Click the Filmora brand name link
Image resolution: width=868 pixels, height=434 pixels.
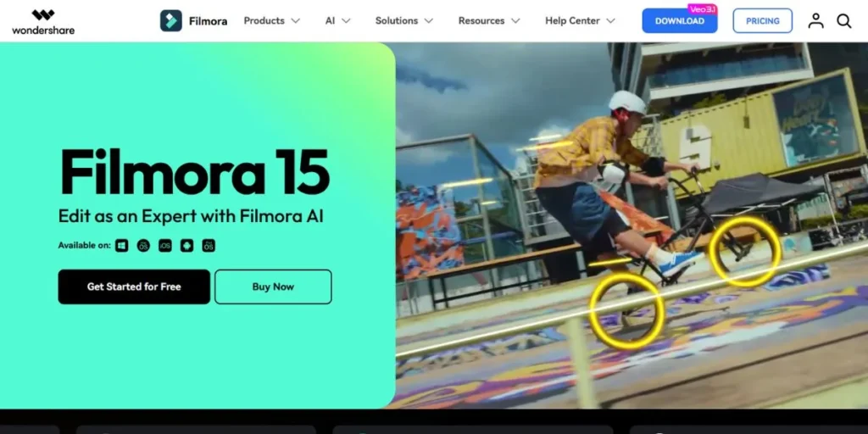tap(208, 21)
